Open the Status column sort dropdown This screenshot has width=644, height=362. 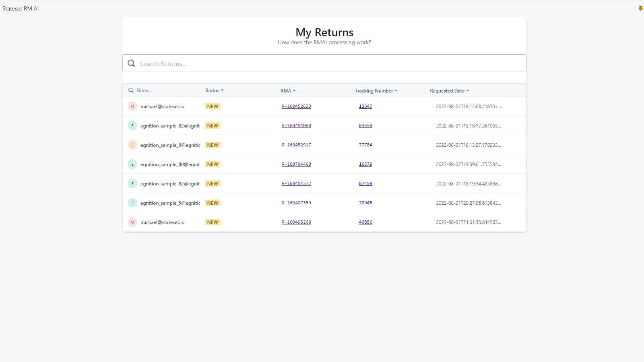pyautogui.click(x=215, y=90)
